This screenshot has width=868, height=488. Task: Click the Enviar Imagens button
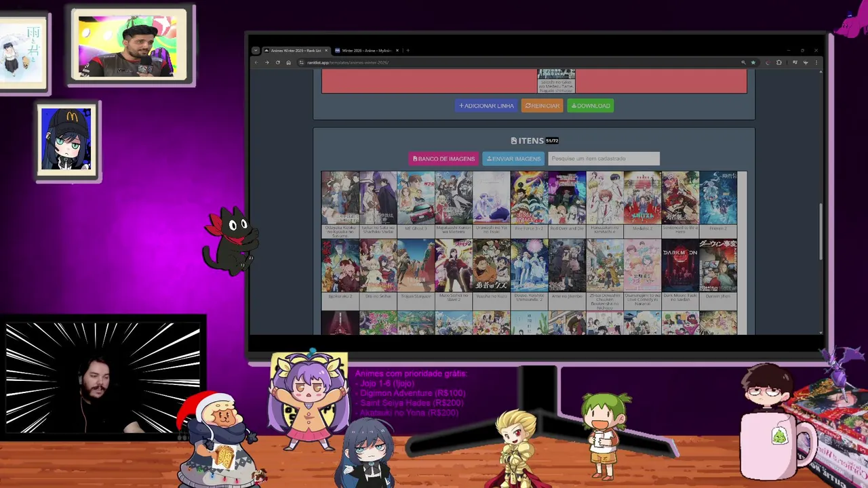coord(513,159)
